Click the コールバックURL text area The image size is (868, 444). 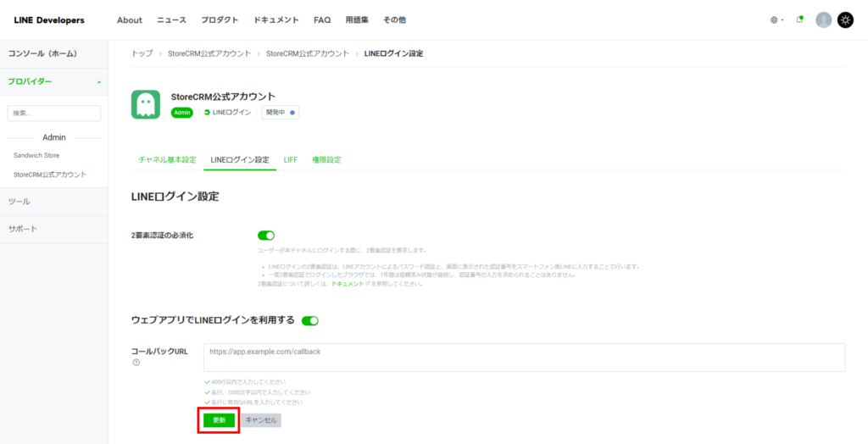pyautogui.click(x=524, y=358)
